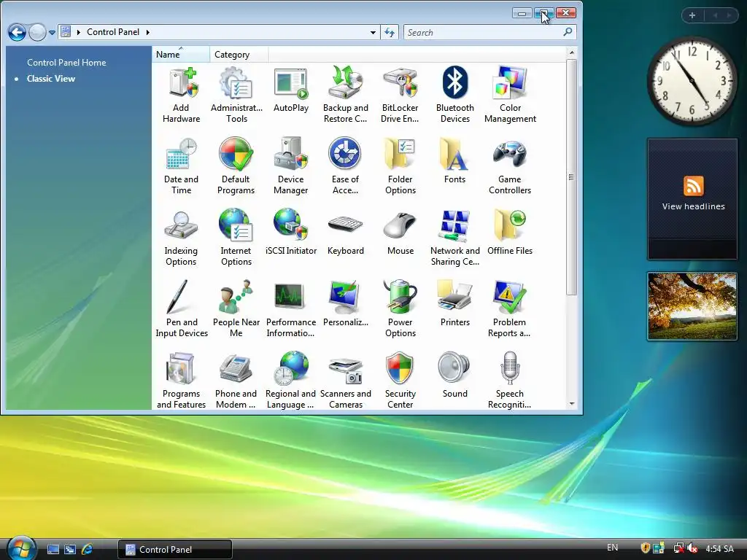The height and width of the screenshot is (560, 747).
Task: Sort items by Category column header
Action: click(x=239, y=54)
